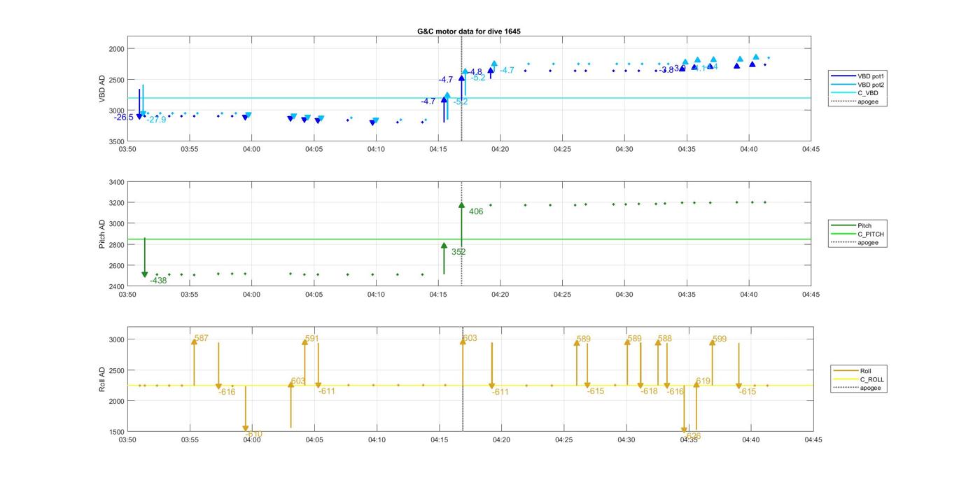
Task: Click the Roll arrowhead beside the -610 label
Action: (x=246, y=429)
